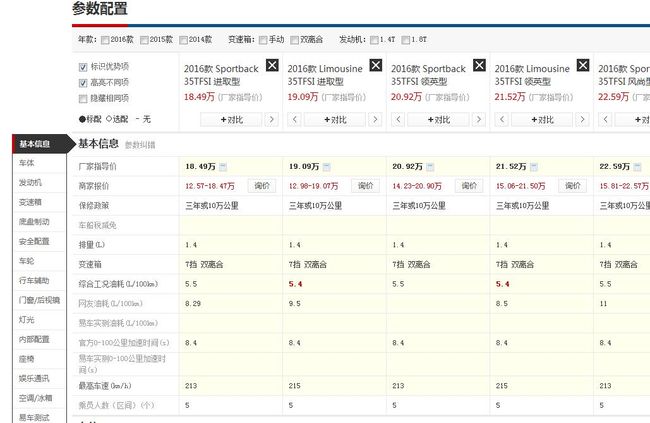
Task: Jump to 座椅 section
Action: click(39, 359)
